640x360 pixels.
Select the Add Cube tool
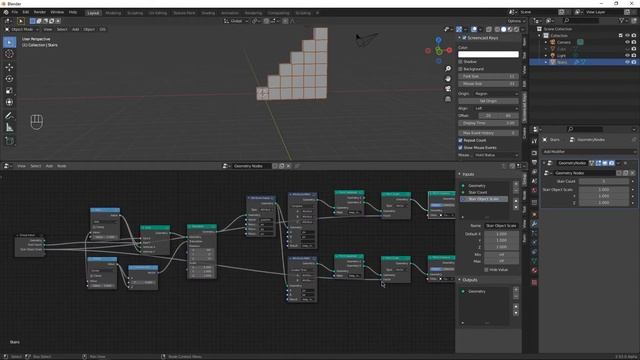point(9,141)
